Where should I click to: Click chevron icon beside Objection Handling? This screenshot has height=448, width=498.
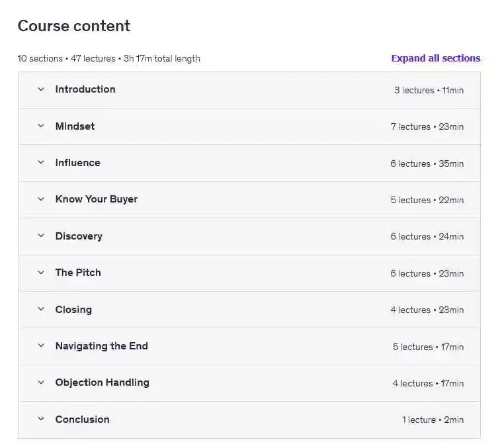point(41,382)
